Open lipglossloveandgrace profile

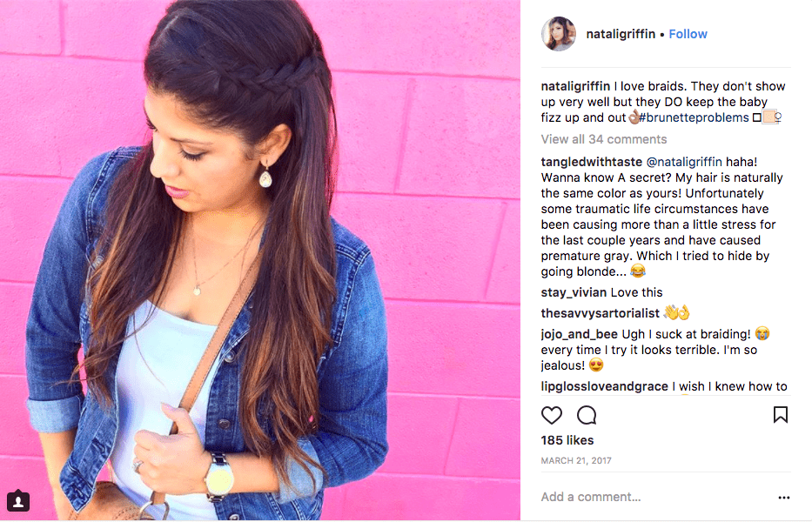[x=604, y=386]
